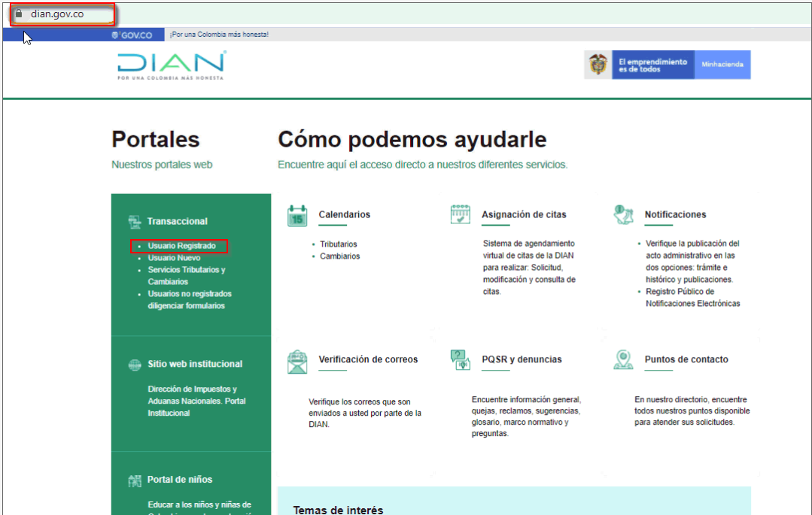This screenshot has width=812, height=515.
Task: Click the Puntos de contacto map pin icon
Action: pos(623,360)
